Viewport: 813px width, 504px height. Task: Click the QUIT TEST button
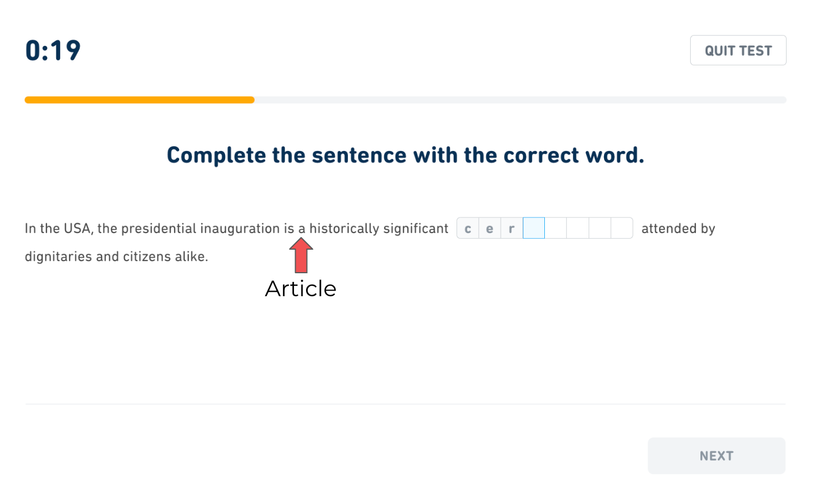pos(738,51)
